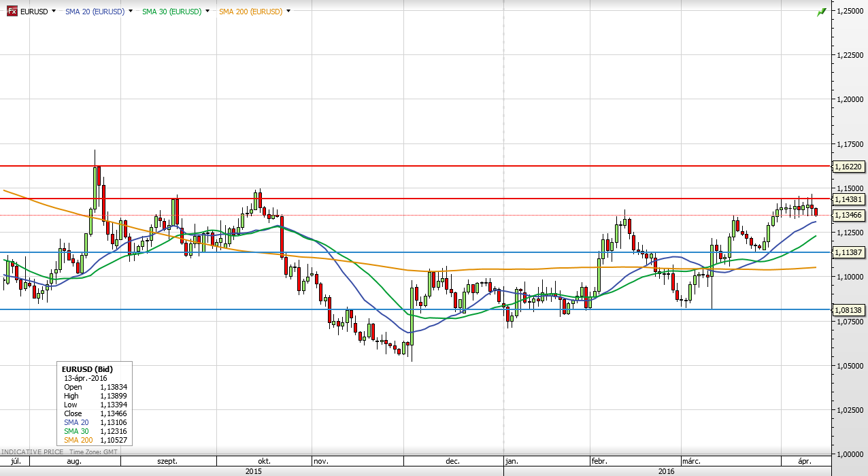Select the 1,16220 resistance level label
Viewport: 868px width, 476px height.
pyautogui.click(x=848, y=166)
